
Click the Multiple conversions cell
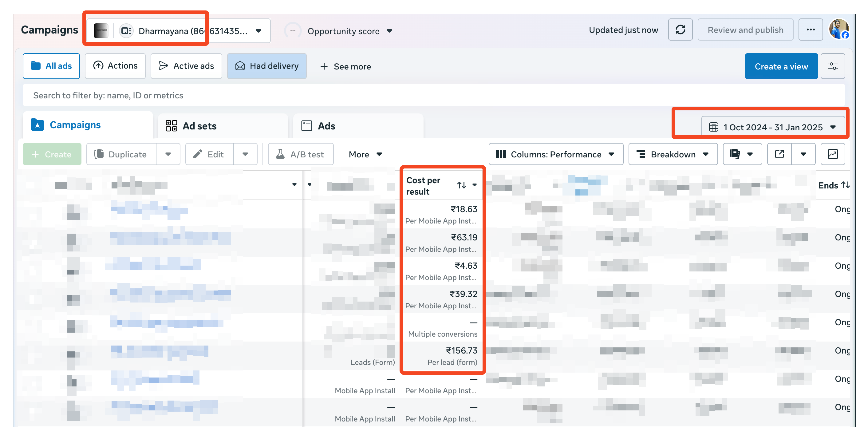pos(442,334)
